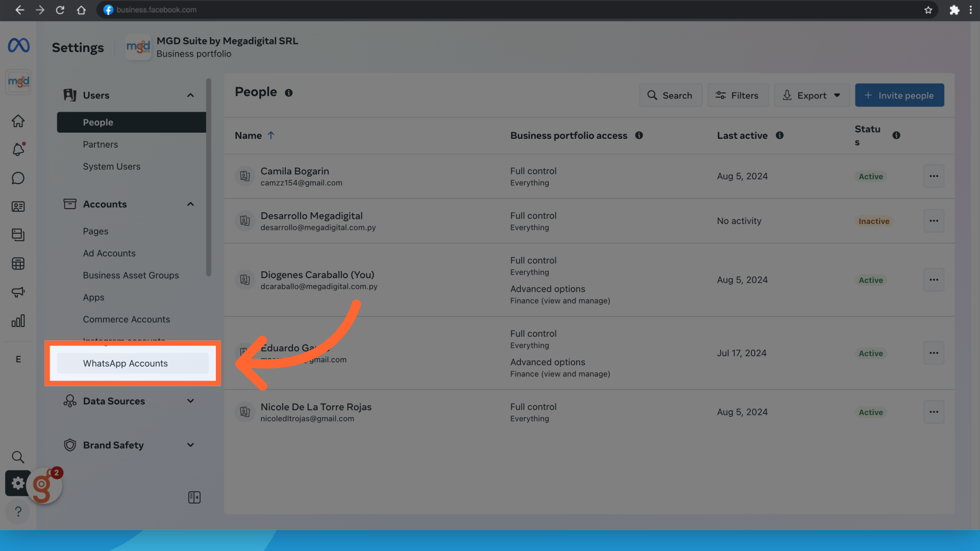This screenshot has height=551, width=980.
Task: Expand the Brand Safety section
Action: coord(190,445)
